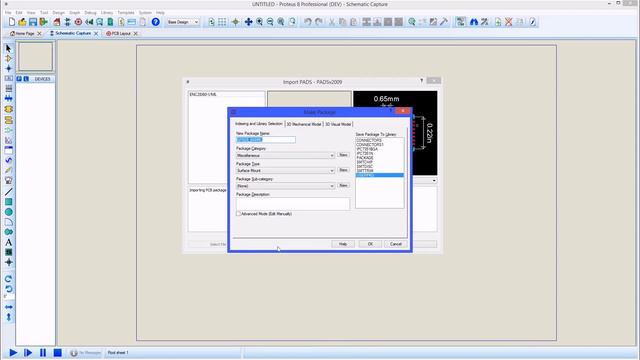The image size is (640, 360).
Task: Choose the Junction Dot Mode tool
Action: [x=9, y=68]
